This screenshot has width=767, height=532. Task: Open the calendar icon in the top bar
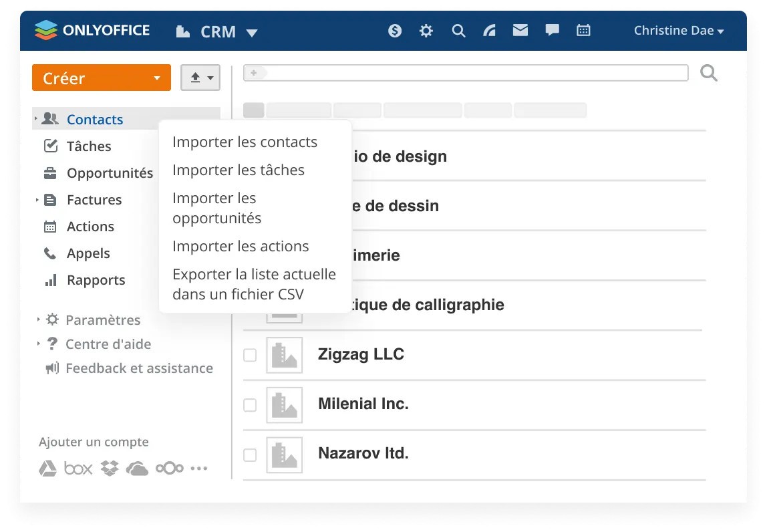(x=583, y=30)
